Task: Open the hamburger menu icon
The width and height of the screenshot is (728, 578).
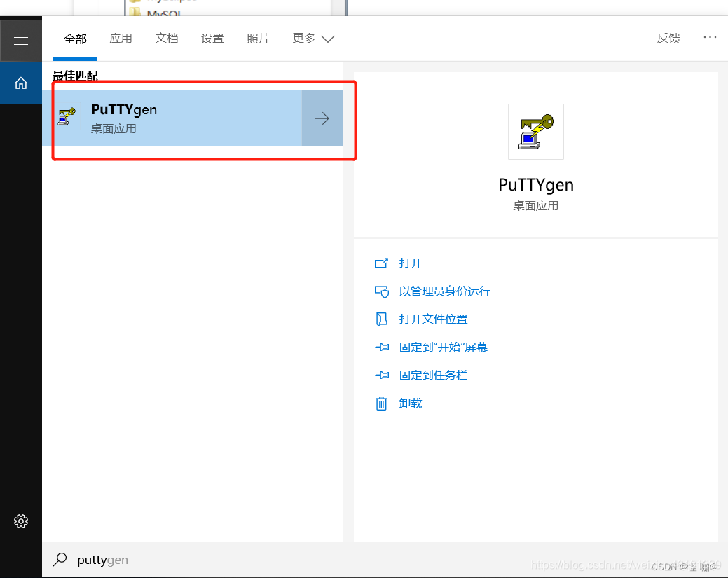Action: click(21, 41)
